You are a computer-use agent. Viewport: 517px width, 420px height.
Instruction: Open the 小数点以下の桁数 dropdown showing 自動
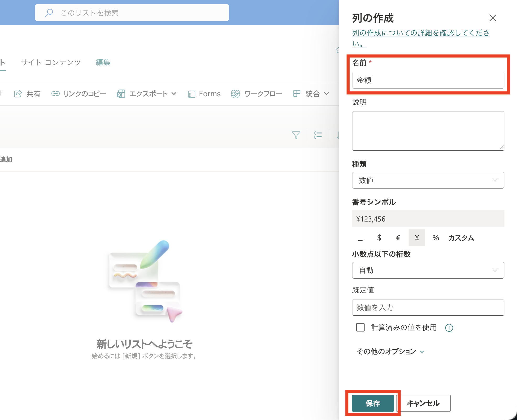click(x=428, y=270)
